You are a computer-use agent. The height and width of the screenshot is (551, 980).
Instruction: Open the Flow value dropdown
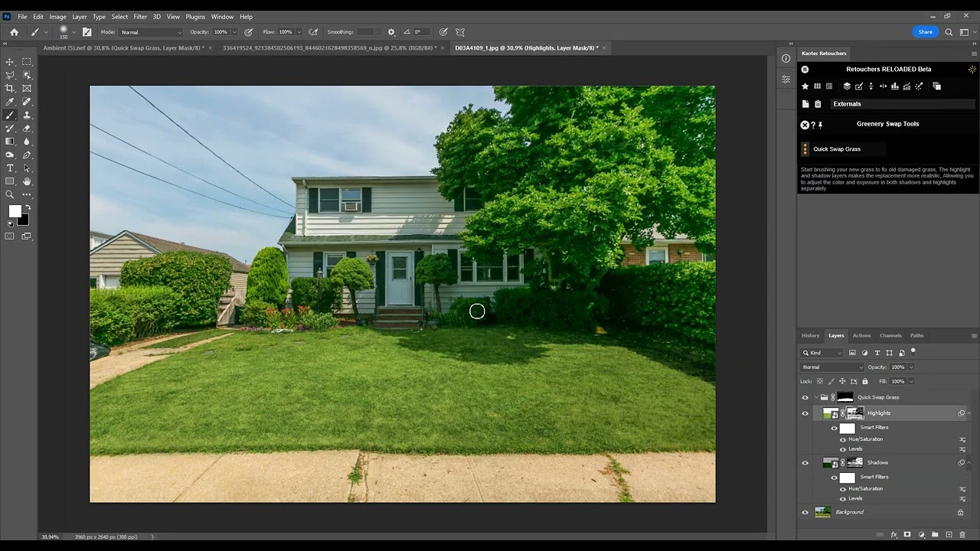(x=299, y=32)
